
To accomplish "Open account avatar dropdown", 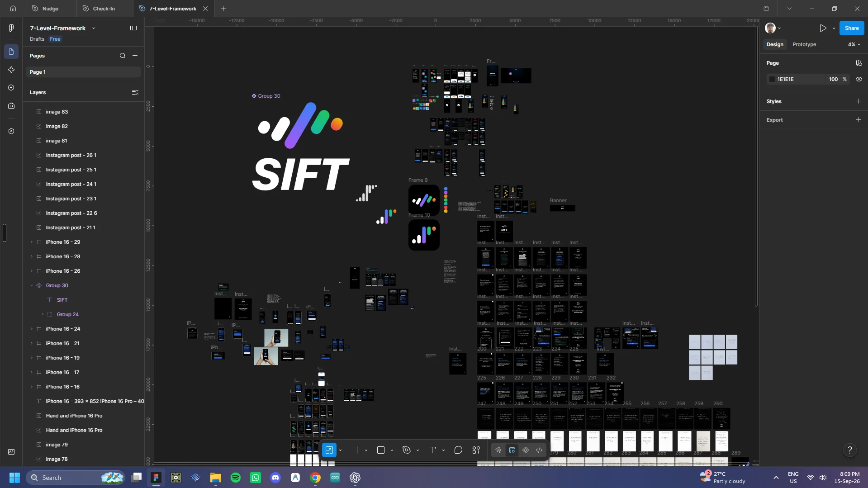I will (x=773, y=28).
